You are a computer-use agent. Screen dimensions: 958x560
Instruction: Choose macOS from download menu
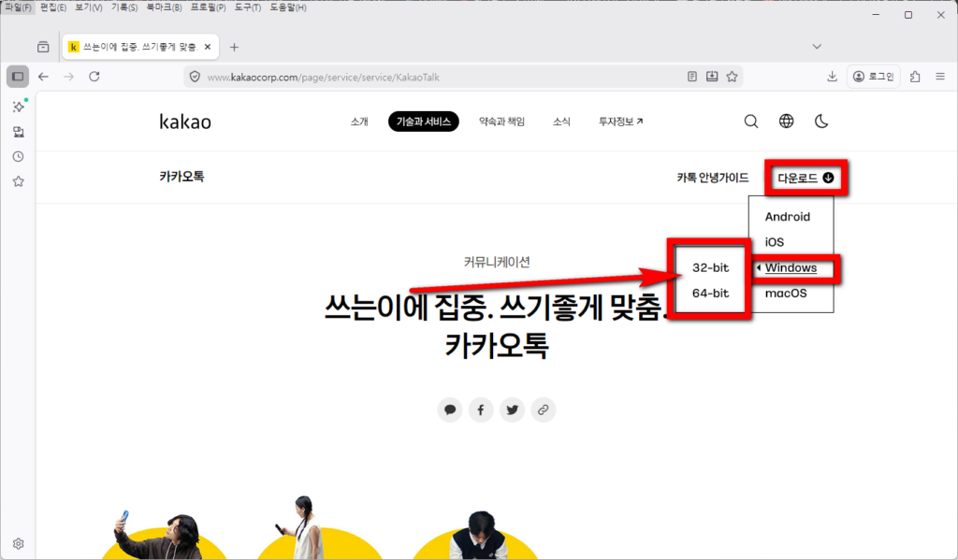click(x=786, y=294)
